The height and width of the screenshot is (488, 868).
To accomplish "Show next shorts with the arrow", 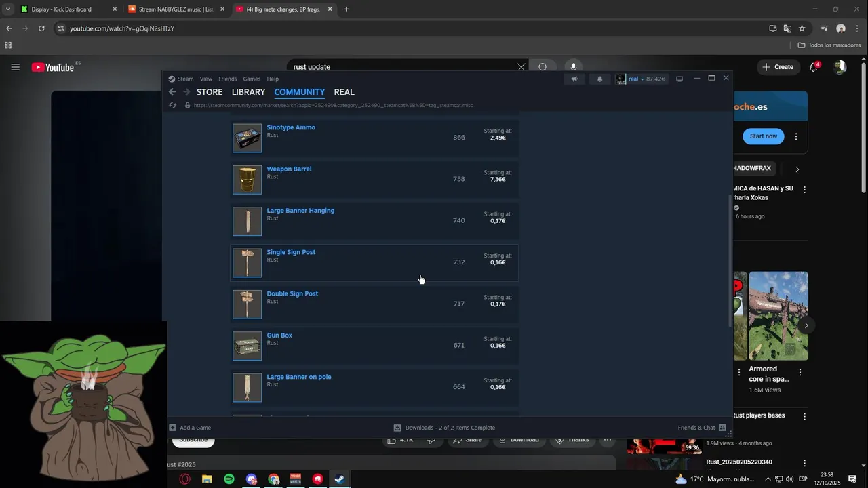I will click(x=806, y=325).
